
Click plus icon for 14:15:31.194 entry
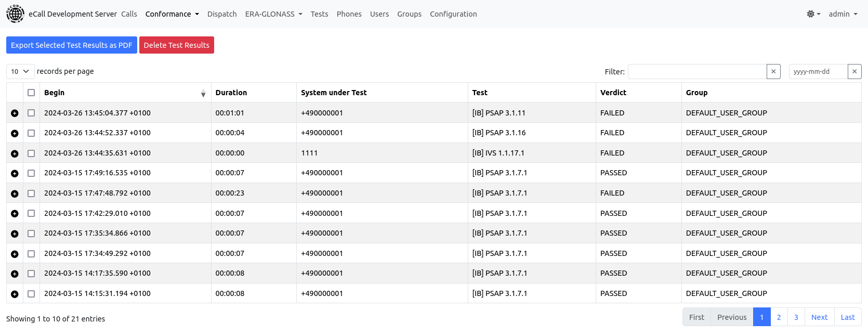pyautogui.click(x=15, y=294)
